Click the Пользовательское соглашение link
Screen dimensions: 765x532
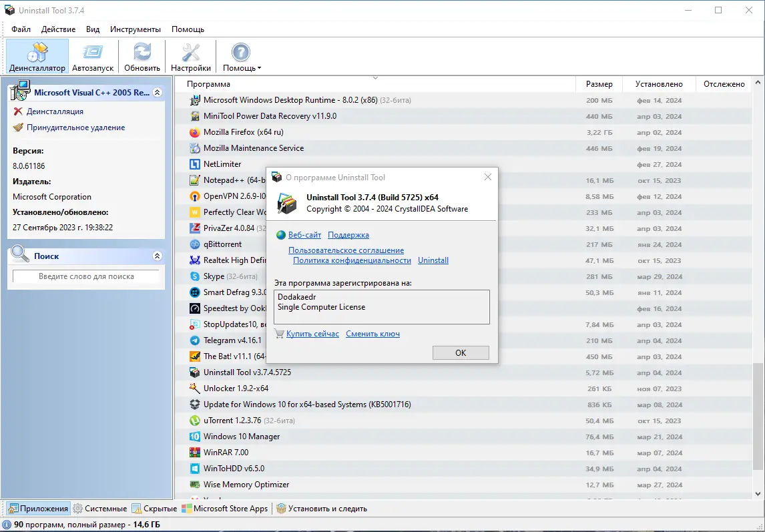(x=346, y=250)
